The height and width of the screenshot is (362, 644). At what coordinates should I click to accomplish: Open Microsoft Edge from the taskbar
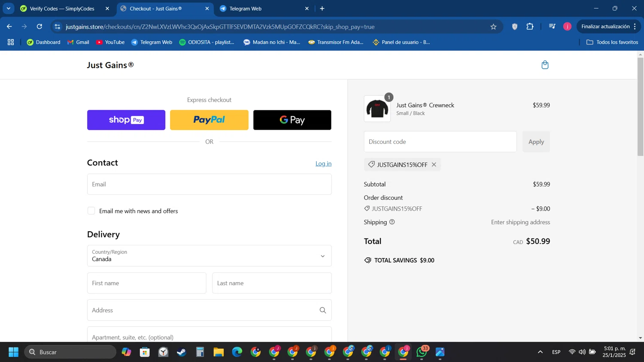point(237,352)
